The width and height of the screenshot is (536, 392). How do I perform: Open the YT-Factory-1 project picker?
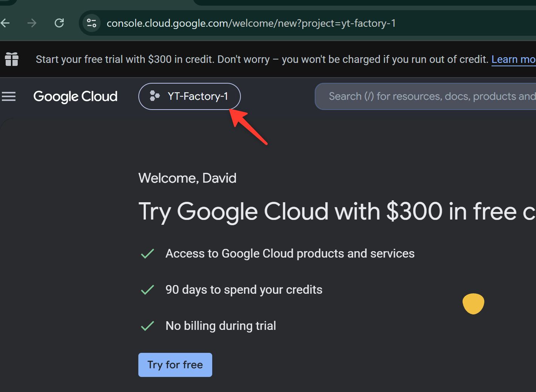coord(190,96)
